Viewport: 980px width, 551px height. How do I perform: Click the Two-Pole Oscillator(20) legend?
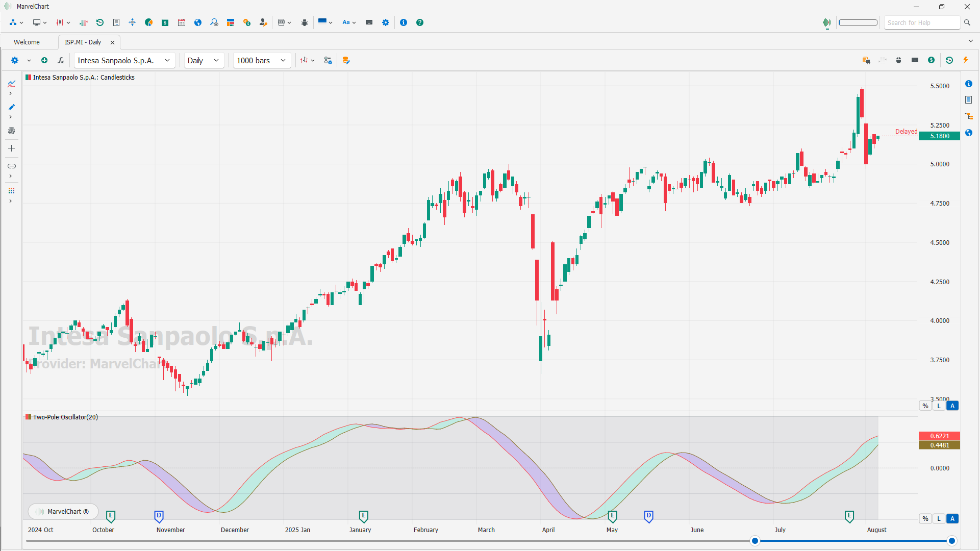click(x=62, y=417)
